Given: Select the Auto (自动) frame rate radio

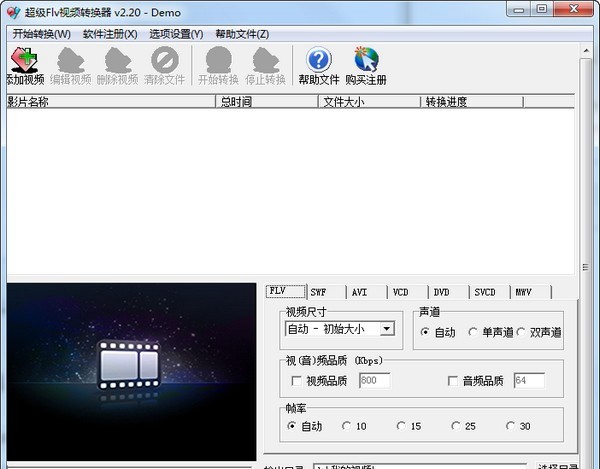Looking at the screenshot, I should click(x=291, y=426).
